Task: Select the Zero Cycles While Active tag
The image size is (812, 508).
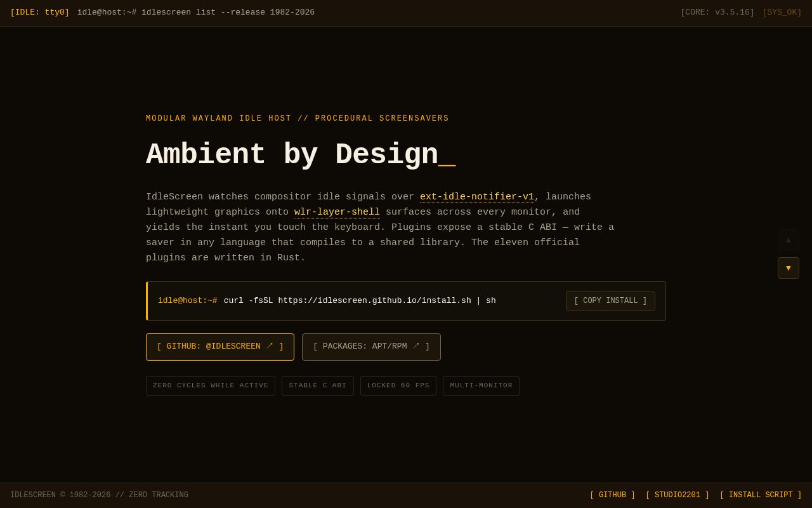Action: coord(211,385)
